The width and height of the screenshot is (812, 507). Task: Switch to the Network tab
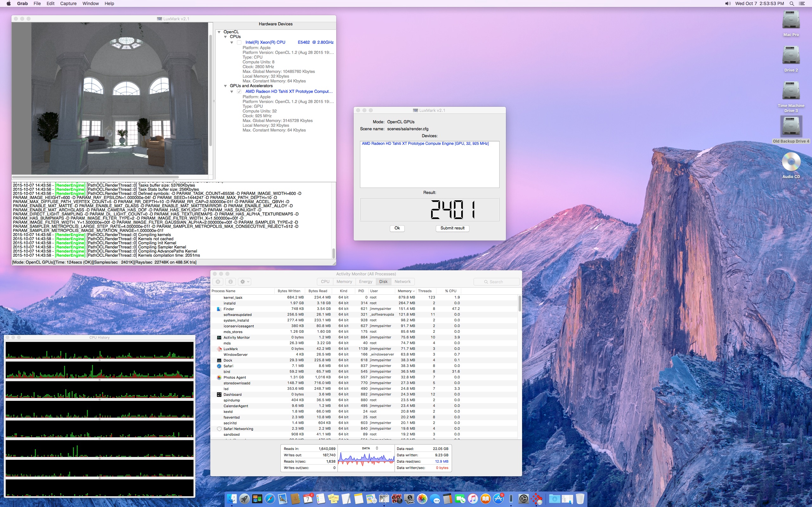[x=402, y=282]
